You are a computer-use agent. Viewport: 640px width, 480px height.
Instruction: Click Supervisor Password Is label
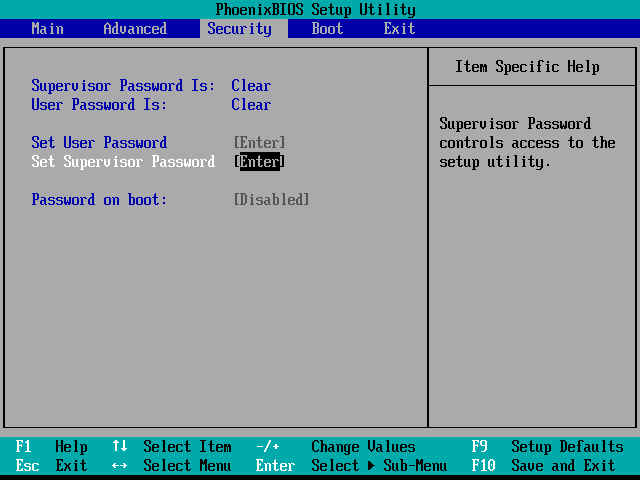click(x=123, y=86)
